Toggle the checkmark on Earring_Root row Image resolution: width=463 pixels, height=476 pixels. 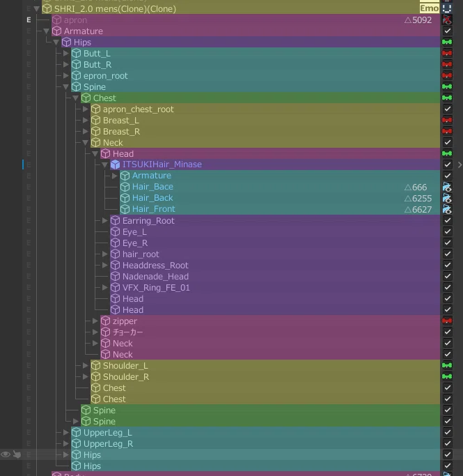(x=447, y=220)
